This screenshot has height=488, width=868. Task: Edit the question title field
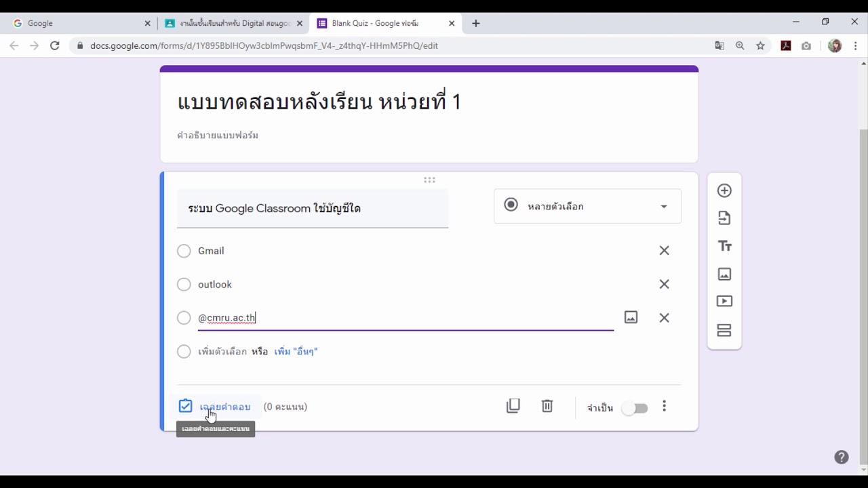tap(313, 209)
